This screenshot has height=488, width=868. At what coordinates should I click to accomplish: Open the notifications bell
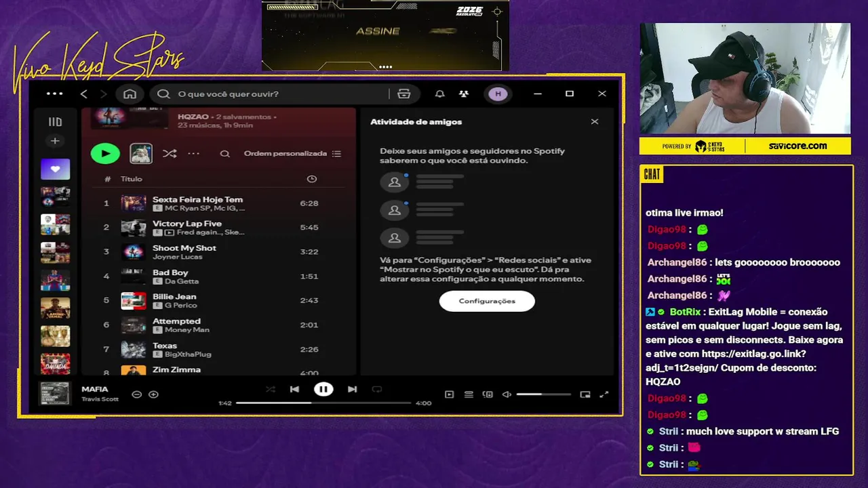click(440, 94)
